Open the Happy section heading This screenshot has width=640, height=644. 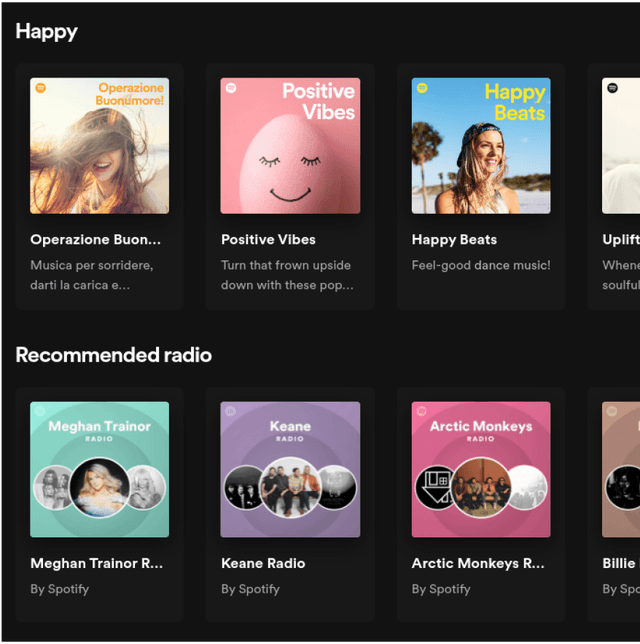pyautogui.click(x=46, y=31)
